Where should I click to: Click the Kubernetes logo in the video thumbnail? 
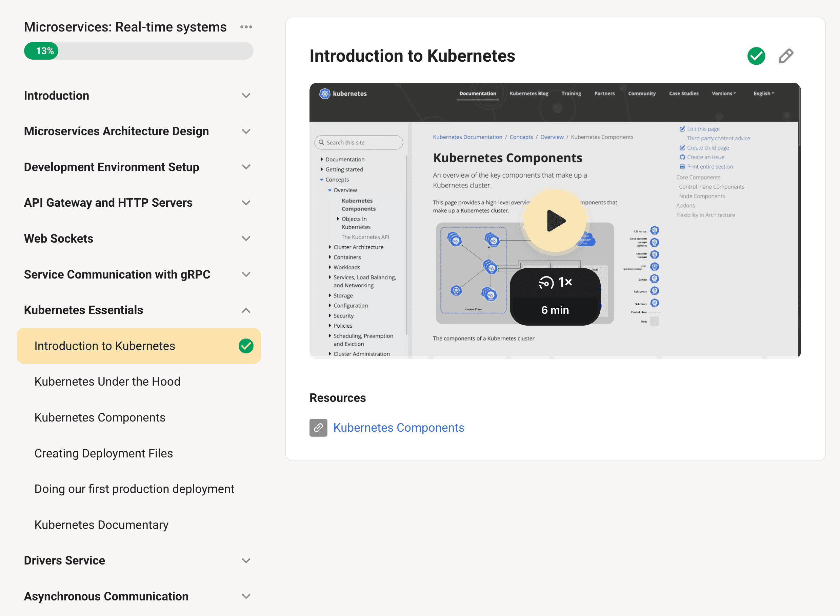pos(324,94)
